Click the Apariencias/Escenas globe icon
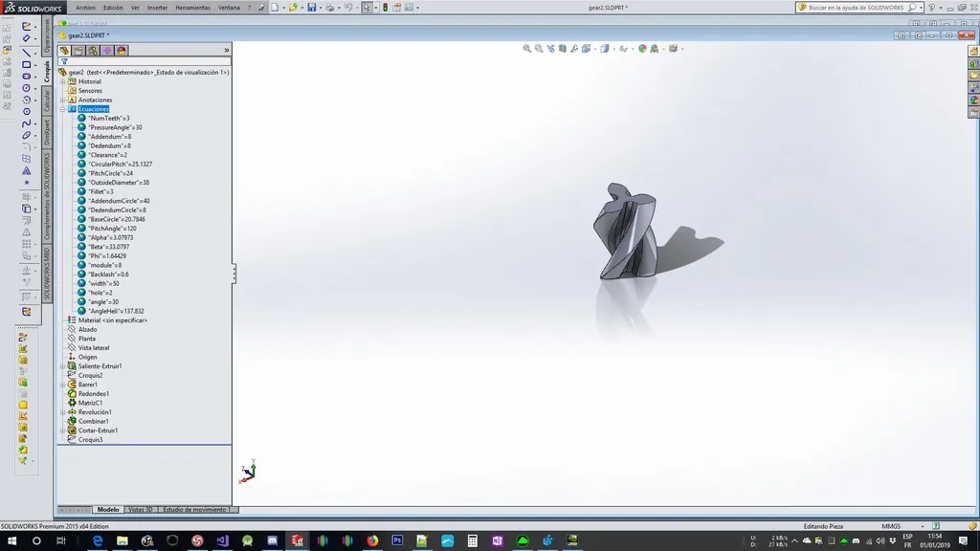The image size is (980, 551). point(641,49)
